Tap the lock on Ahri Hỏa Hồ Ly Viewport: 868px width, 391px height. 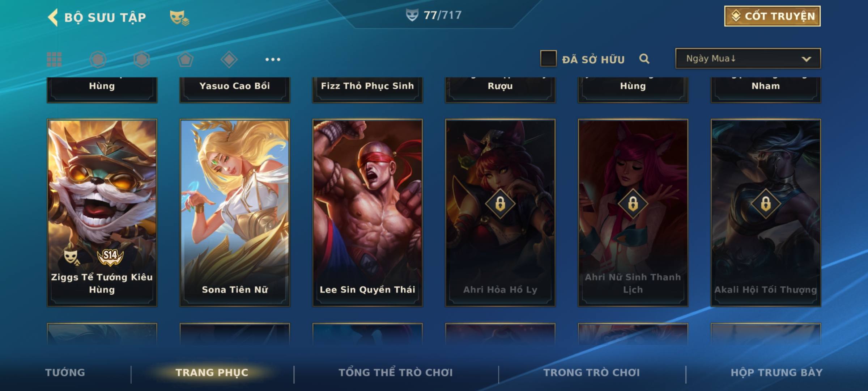[x=500, y=203]
